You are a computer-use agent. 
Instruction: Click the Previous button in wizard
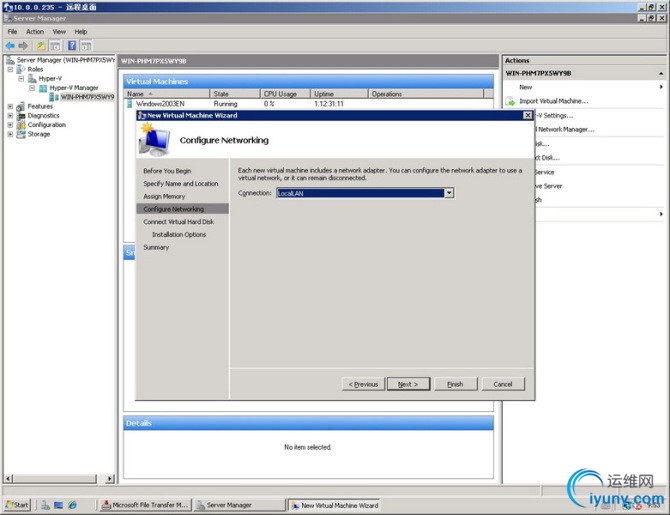click(364, 384)
